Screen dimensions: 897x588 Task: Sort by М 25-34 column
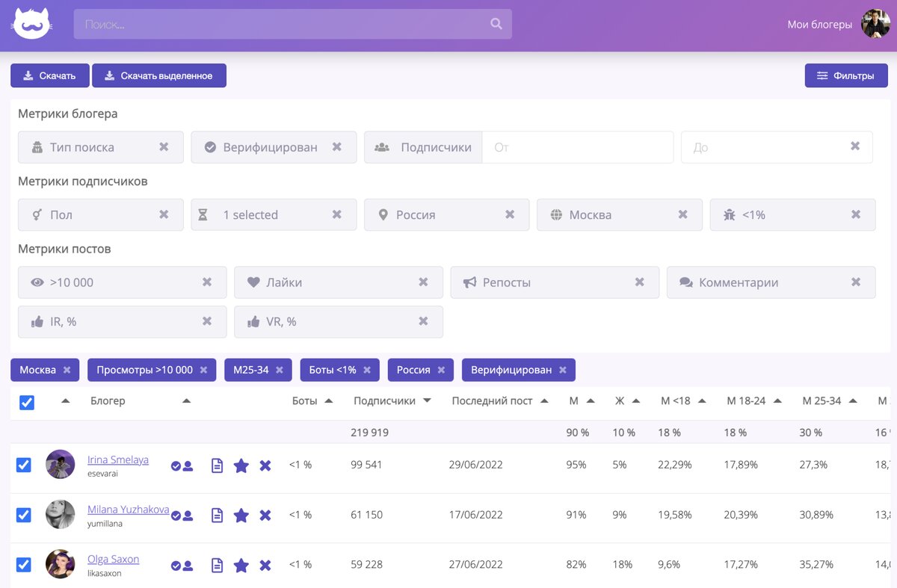point(853,401)
